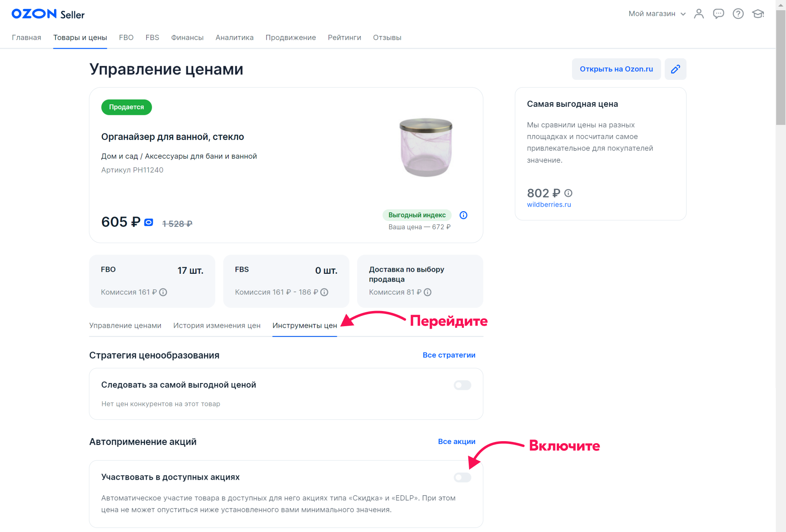
Task: Click the Открыть на Ozon.ru button
Action: click(616, 69)
